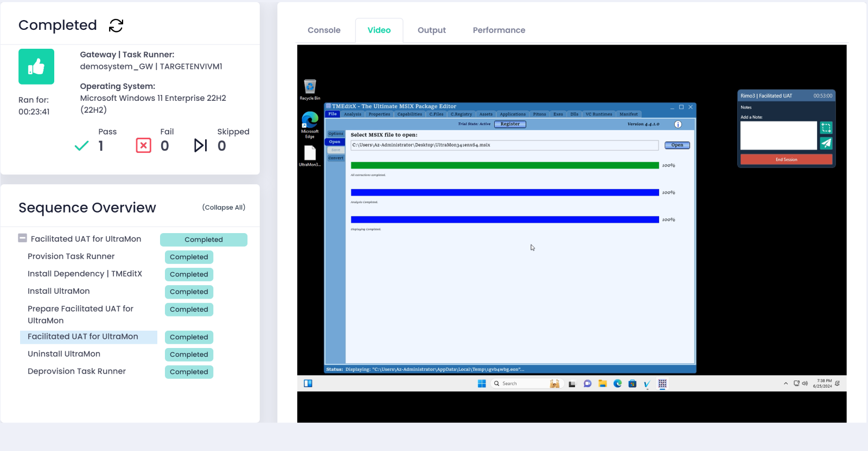Click the green Pass checkmark icon
Viewport: 868px width, 451px height.
tap(81, 145)
